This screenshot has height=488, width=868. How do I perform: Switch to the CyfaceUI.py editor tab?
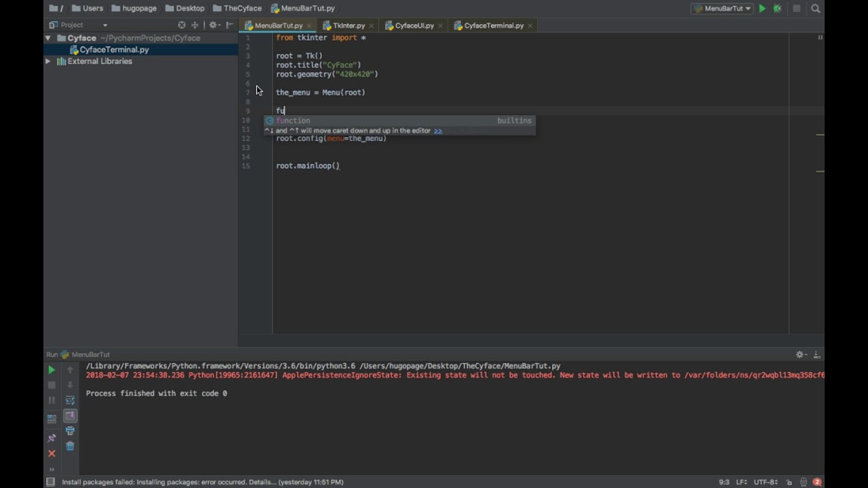(x=414, y=26)
